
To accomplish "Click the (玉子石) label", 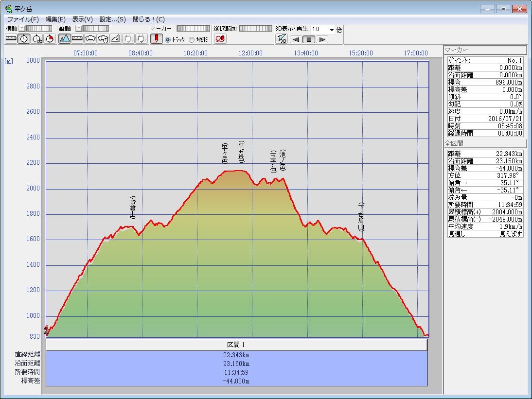I will 273,161.
